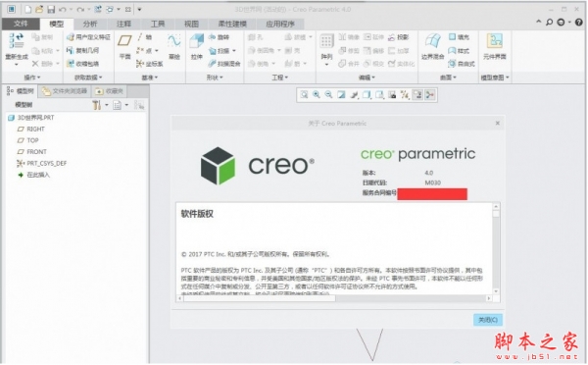Viewport: 588px width, 365px height.
Task: Select the TOP datum plane in tree
Action: [x=28, y=140]
